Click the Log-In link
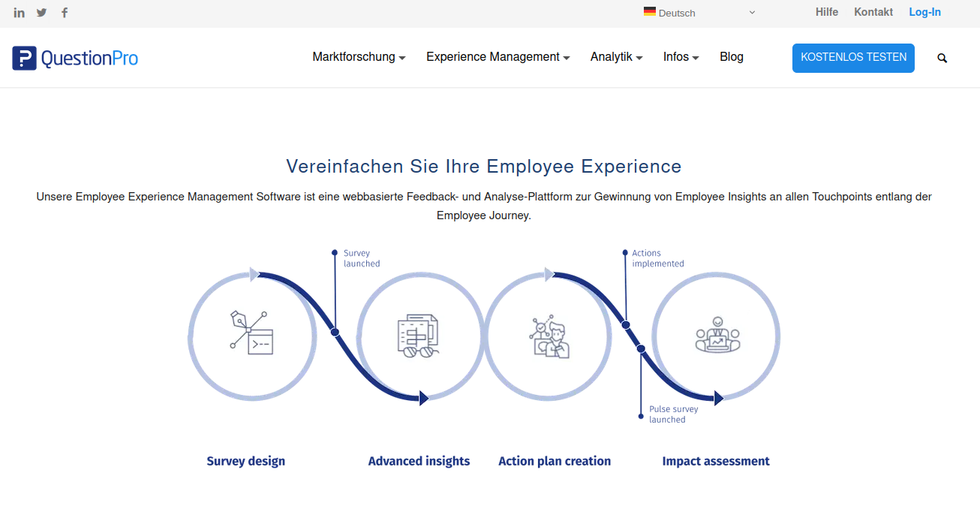980x518 pixels. (x=924, y=12)
